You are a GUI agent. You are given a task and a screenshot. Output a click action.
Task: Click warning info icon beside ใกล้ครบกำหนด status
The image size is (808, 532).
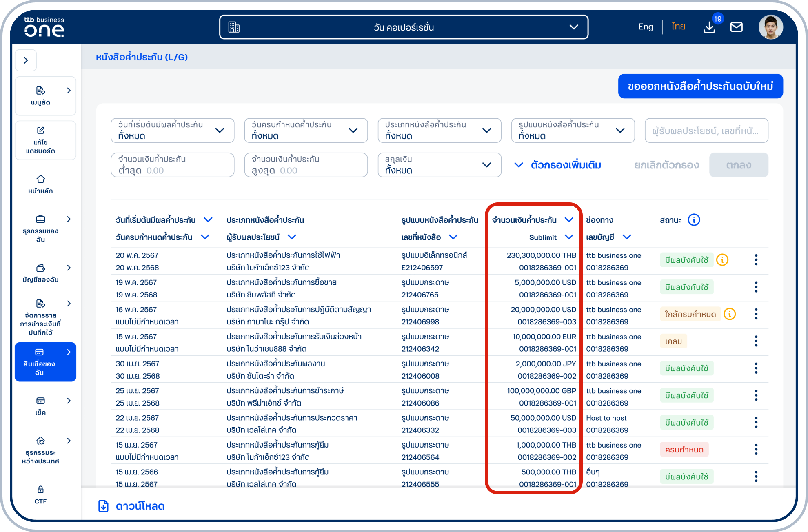tap(730, 314)
